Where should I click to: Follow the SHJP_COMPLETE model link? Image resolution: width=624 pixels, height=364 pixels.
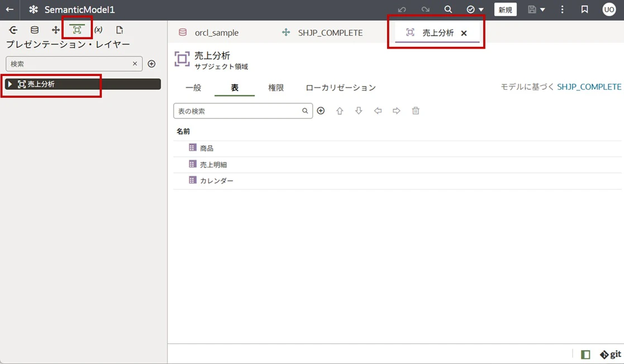pyautogui.click(x=589, y=87)
